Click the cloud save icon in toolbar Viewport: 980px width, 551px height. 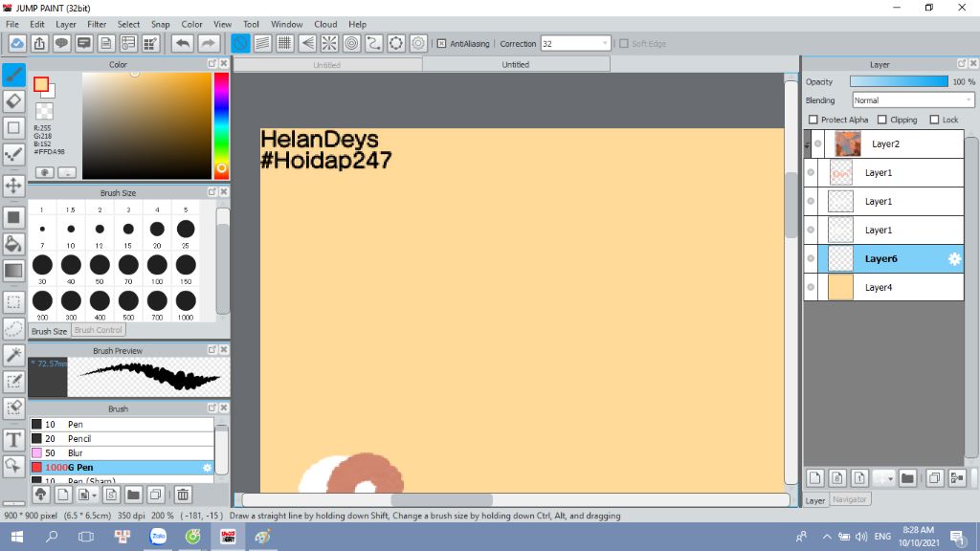[17, 43]
